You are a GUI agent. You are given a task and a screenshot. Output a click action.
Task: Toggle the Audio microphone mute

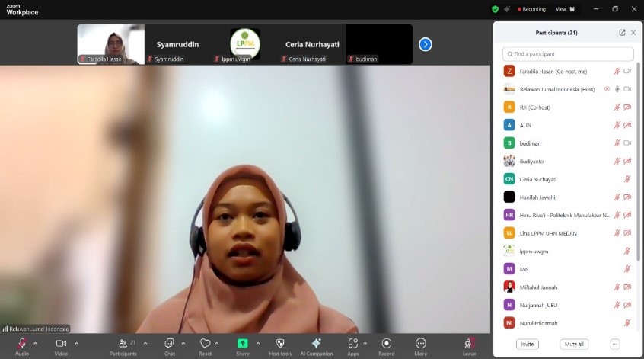pos(22,344)
